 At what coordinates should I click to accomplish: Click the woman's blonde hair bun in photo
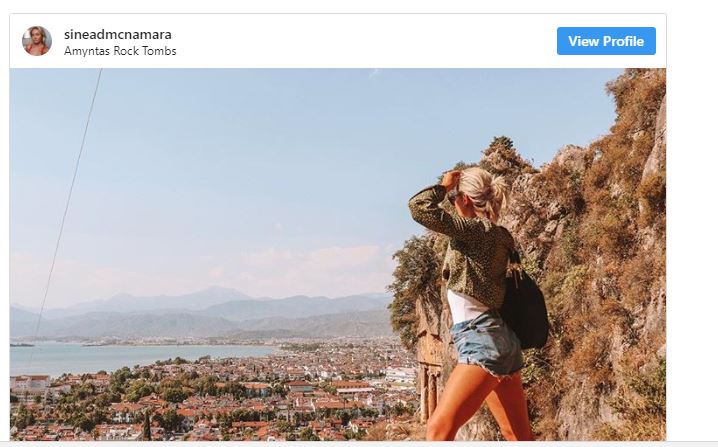495,185
